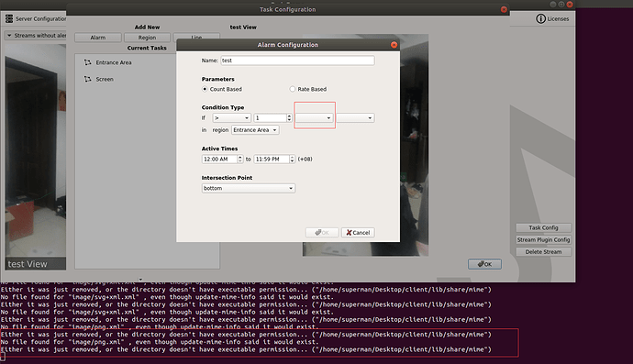Image resolution: width=633 pixels, height=364 pixels.
Task: Click the Stream Plugin Config button
Action: 543,239
